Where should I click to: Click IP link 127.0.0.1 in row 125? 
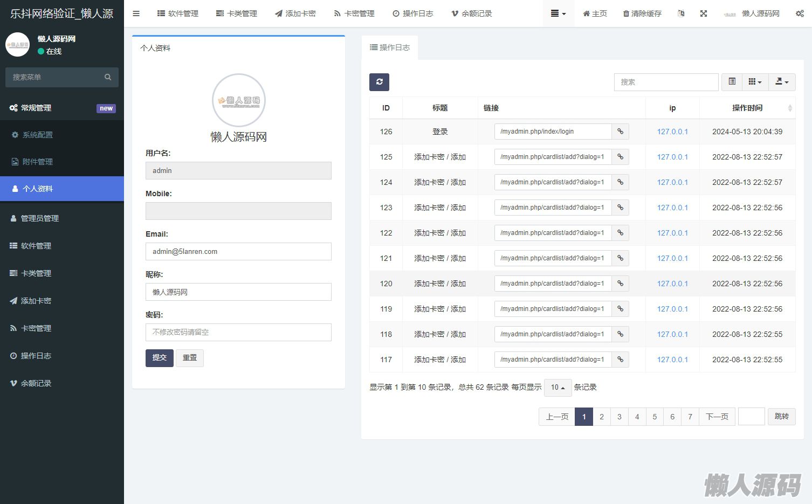pos(672,157)
